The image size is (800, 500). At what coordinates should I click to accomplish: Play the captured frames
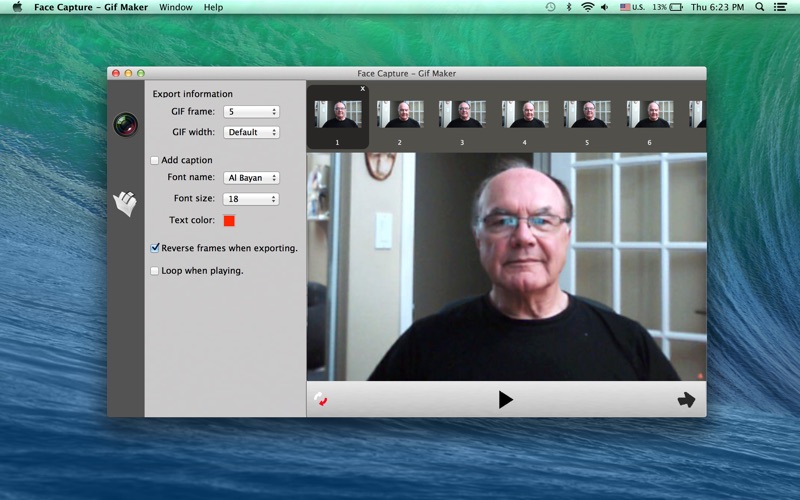[x=505, y=399]
